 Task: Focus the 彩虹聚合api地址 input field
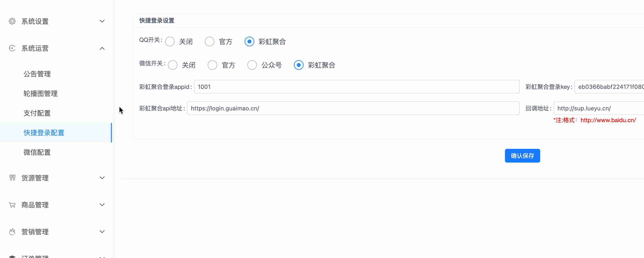click(353, 108)
